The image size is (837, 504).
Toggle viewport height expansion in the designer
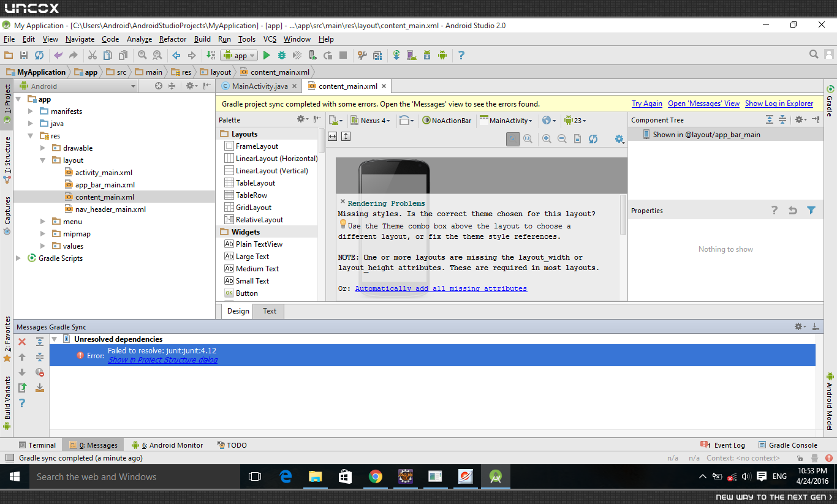pos(346,136)
